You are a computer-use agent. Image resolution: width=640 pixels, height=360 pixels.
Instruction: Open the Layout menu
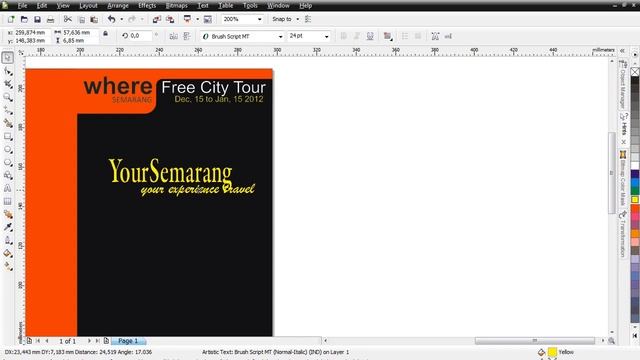[x=88, y=6]
